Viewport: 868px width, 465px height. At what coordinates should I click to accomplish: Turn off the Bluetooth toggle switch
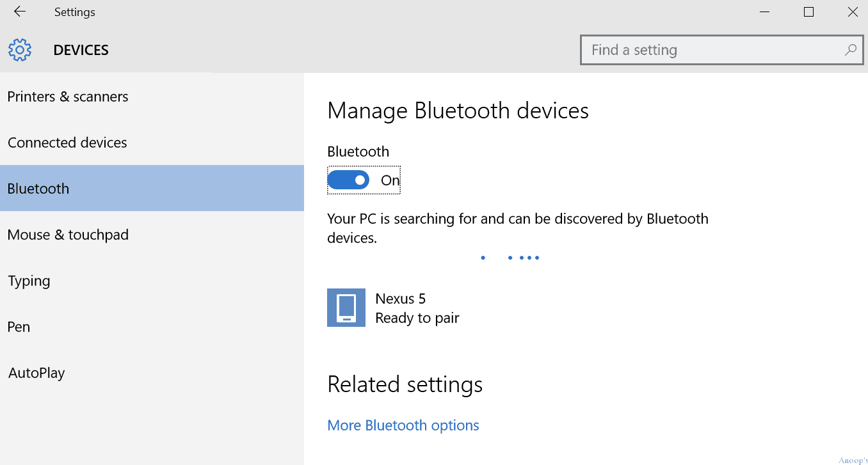(348, 180)
